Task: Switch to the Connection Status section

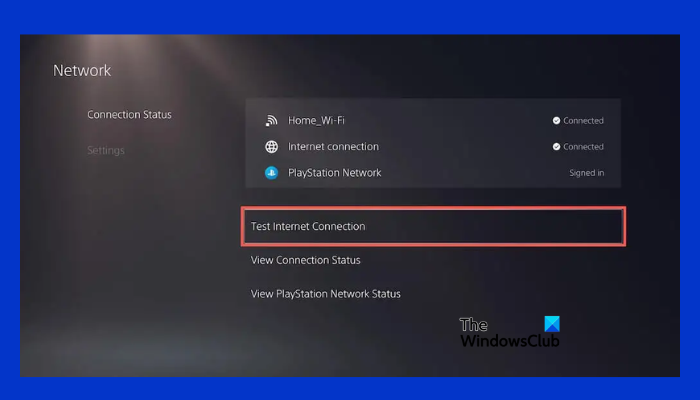Action: (x=129, y=115)
